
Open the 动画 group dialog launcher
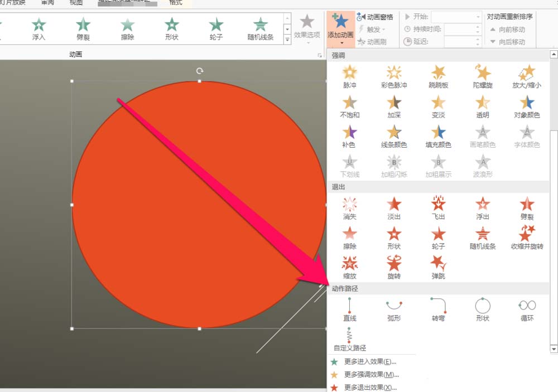(x=320, y=55)
